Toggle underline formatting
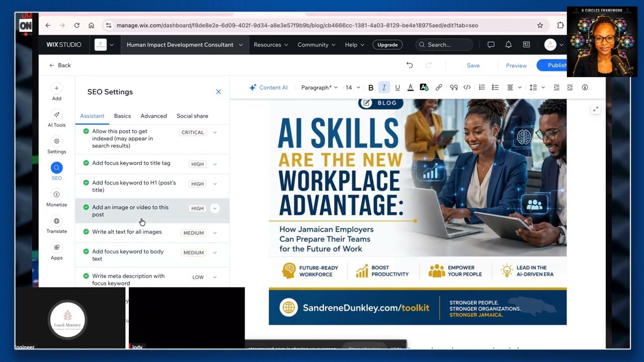Viewport: 644px width, 362px height. coord(397,87)
